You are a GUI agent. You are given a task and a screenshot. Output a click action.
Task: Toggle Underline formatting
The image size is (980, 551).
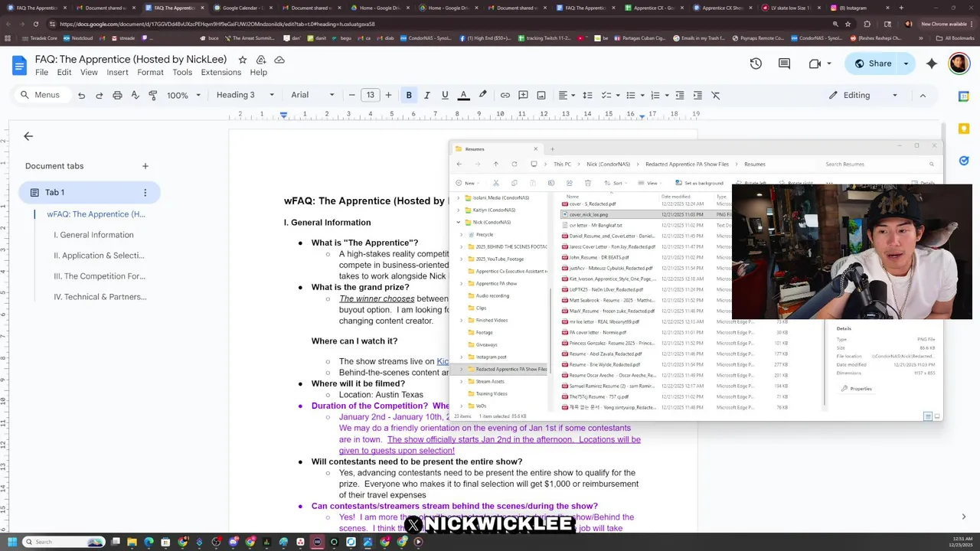445,95
